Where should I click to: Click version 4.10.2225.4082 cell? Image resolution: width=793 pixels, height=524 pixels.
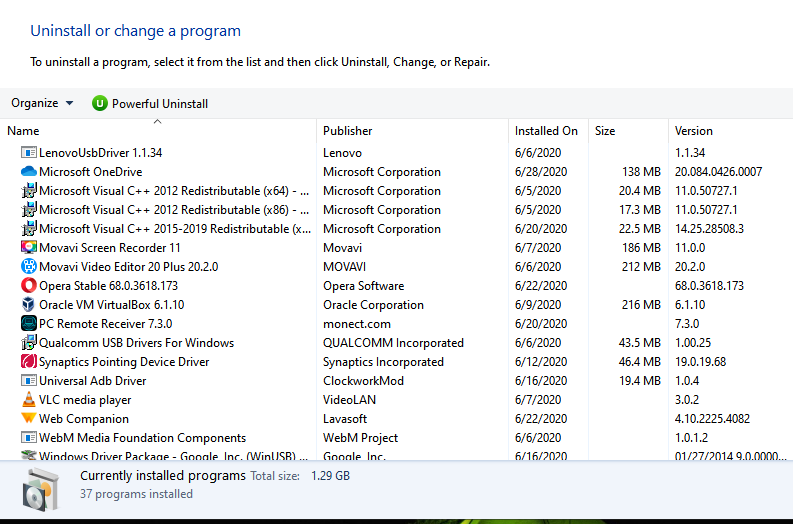pyautogui.click(x=712, y=419)
